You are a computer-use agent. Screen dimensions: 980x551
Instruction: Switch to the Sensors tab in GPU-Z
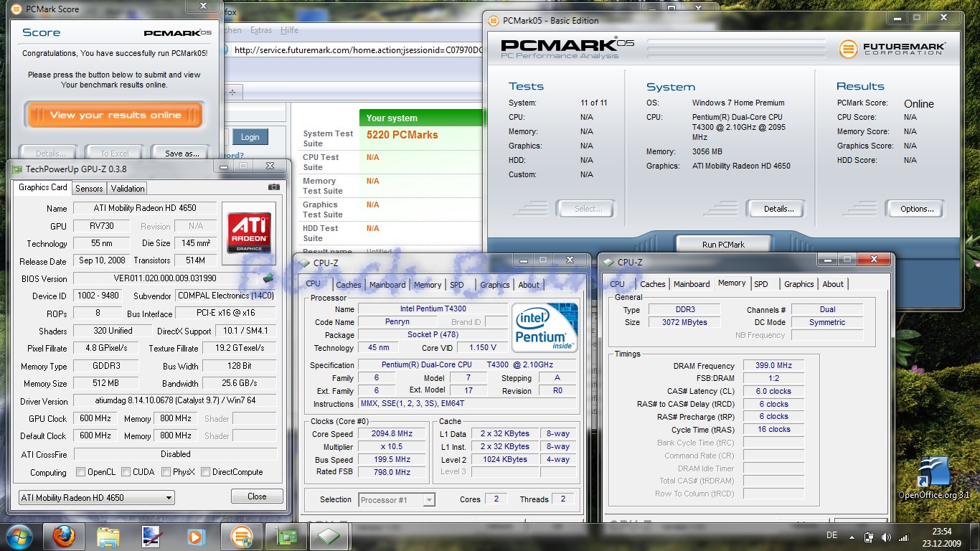[x=89, y=188]
